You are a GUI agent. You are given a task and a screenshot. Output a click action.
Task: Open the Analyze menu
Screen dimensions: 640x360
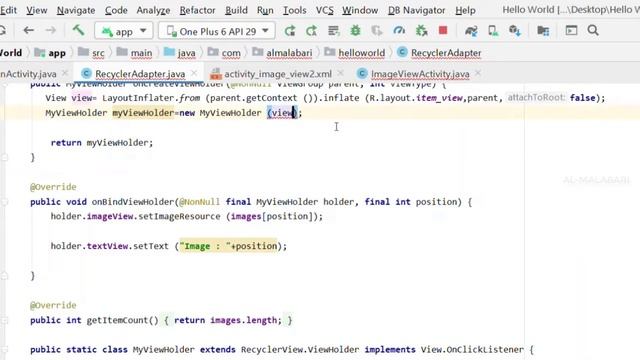click(153, 10)
